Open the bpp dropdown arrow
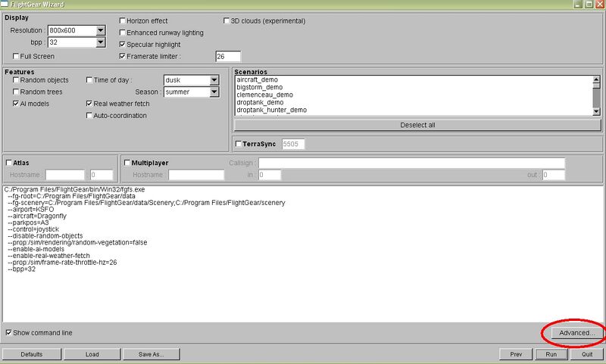 pos(101,42)
